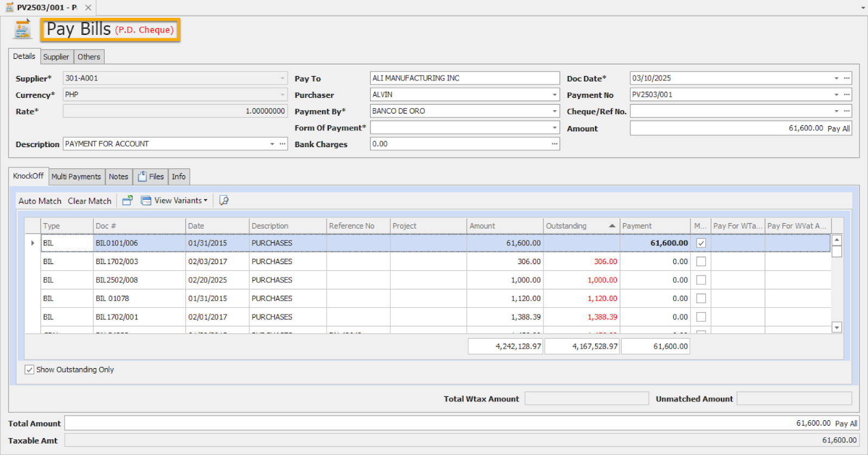Open the Notes tab
The width and height of the screenshot is (868, 455).
tap(118, 176)
